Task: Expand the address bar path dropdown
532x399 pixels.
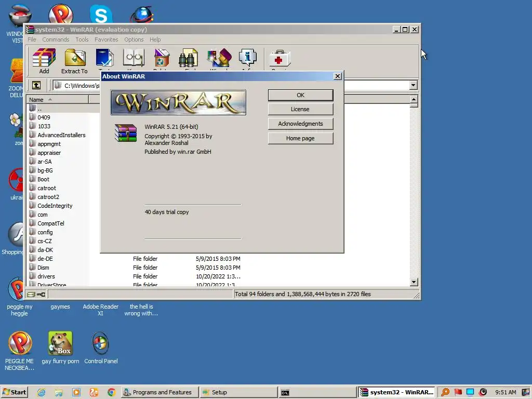Action: pos(413,85)
